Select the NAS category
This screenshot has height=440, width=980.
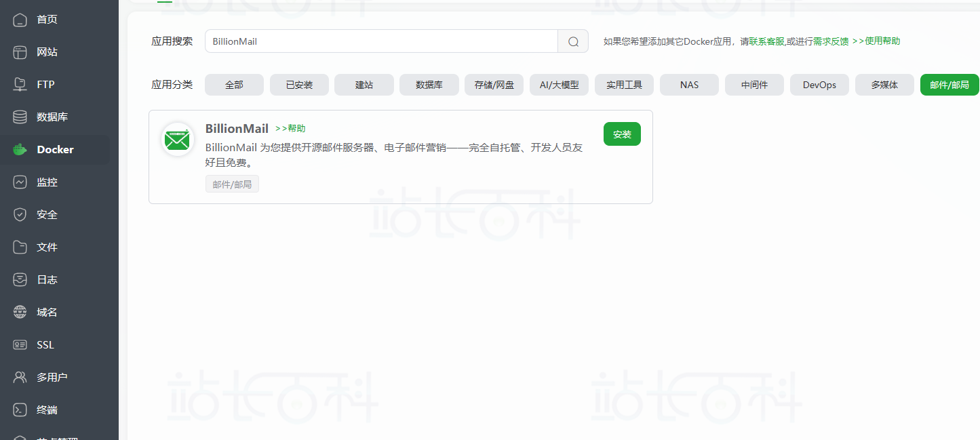[689, 85]
